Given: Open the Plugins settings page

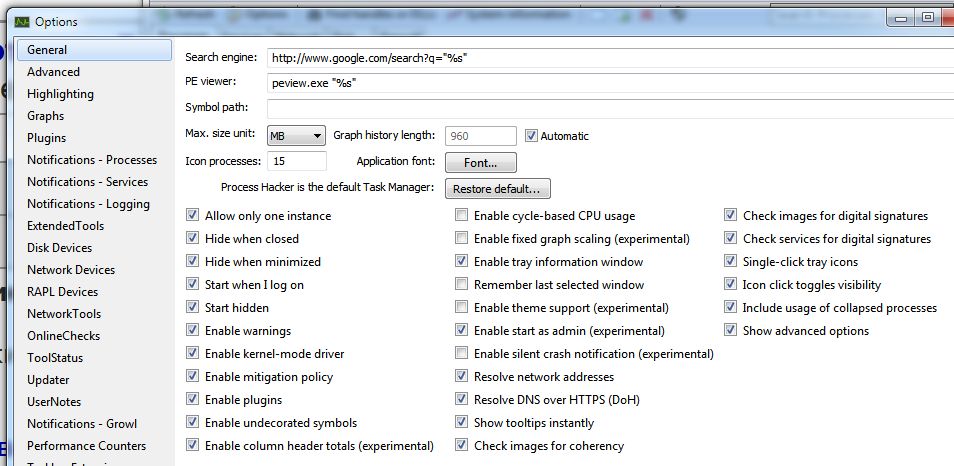Looking at the screenshot, I should tap(46, 138).
